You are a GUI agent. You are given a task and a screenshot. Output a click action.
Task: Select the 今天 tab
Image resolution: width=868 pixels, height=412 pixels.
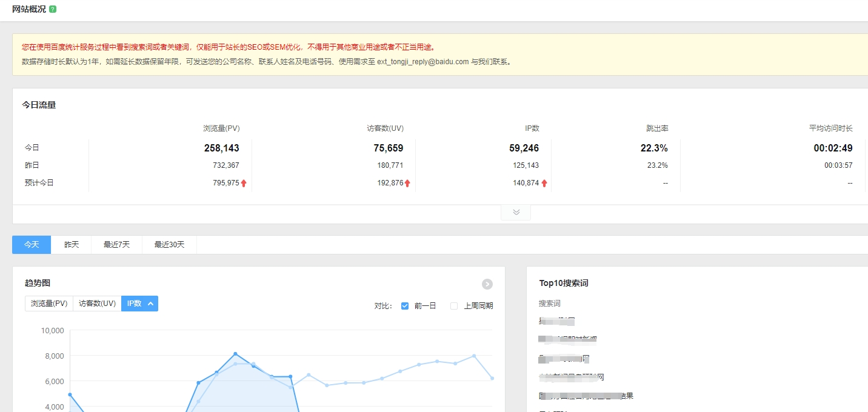pyautogui.click(x=31, y=244)
